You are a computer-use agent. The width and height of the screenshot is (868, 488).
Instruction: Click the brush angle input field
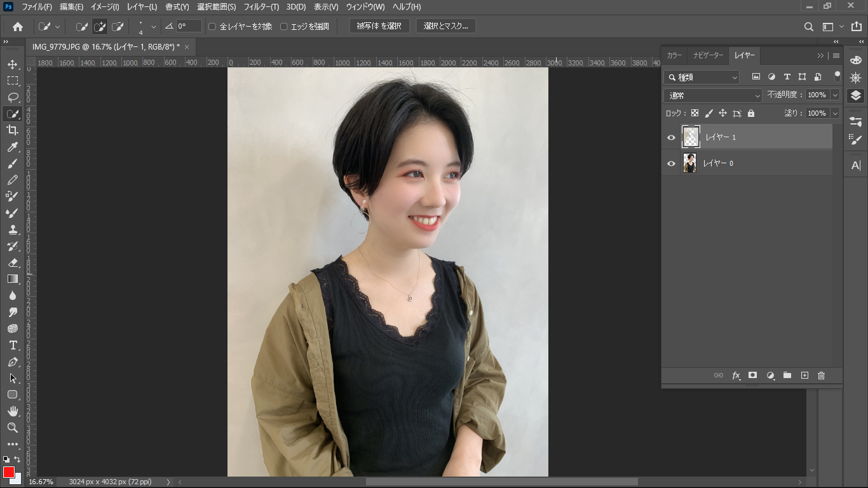click(x=189, y=26)
